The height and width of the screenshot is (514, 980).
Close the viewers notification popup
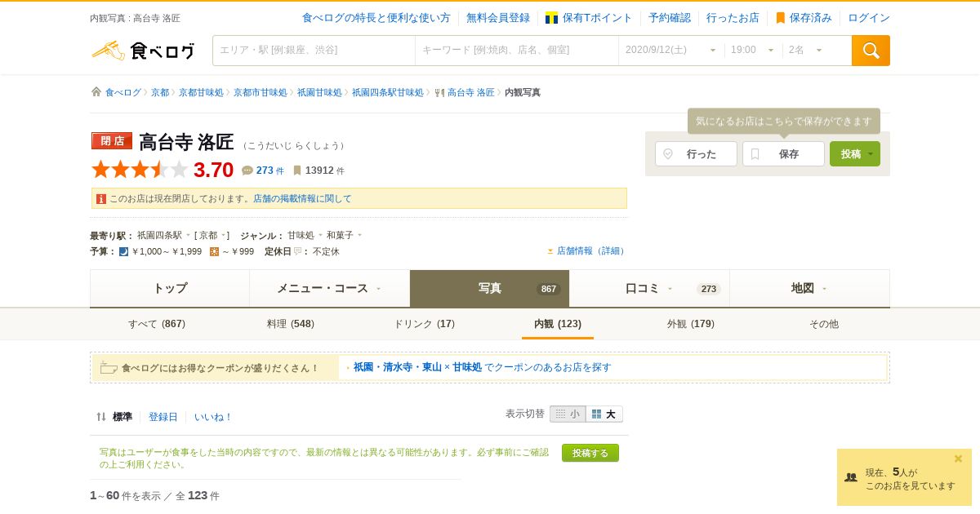click(959, 459)
